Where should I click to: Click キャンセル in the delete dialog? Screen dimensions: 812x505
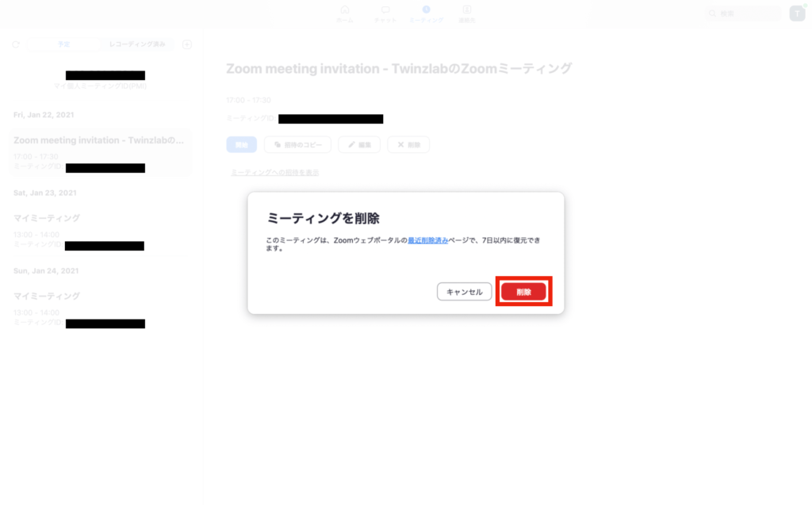[x=464, y=292]
